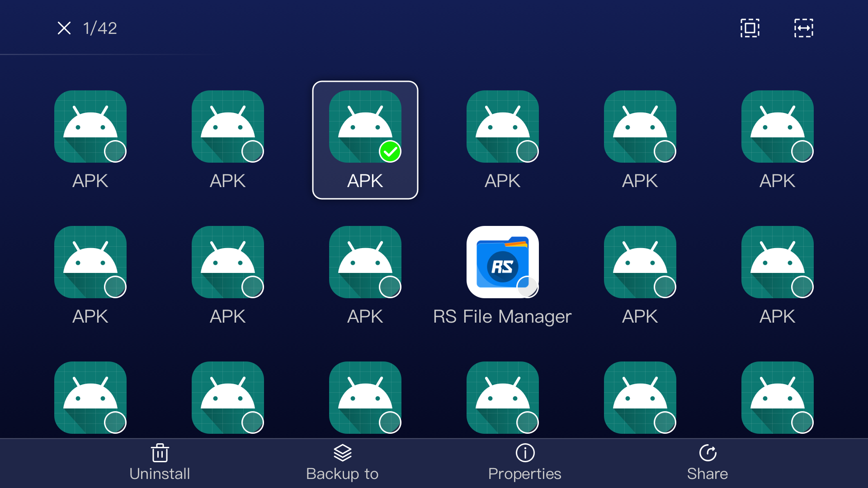Image resolution: width=868 pixels, height=488 pixels.
Task: Choose Backup to from the bottom bar
Action: [x=342, y=474]
